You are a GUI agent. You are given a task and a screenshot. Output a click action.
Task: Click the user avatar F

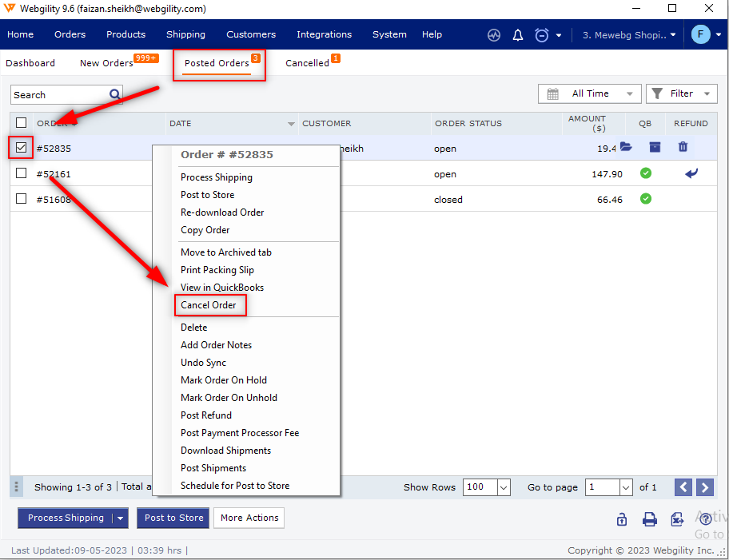tap(700, 34)
